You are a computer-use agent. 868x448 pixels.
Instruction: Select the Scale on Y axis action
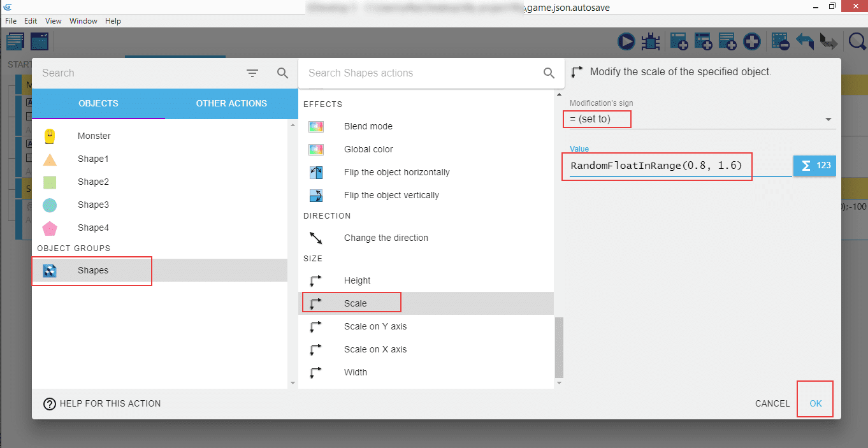click(x=375, y=326)
